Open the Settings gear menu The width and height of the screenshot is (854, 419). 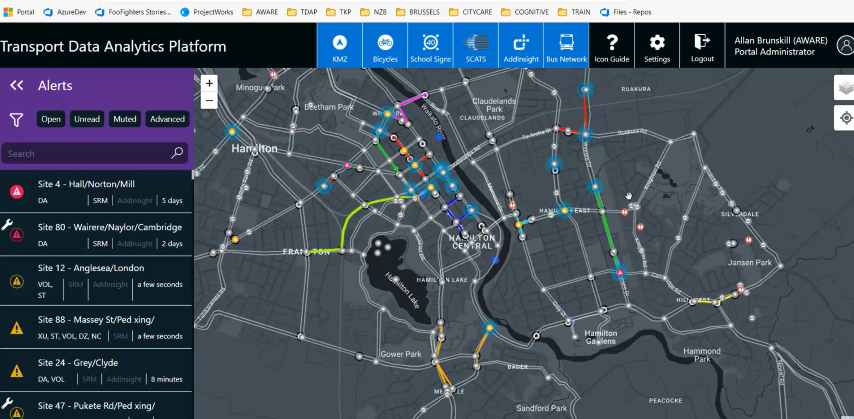tap(657, 46)
